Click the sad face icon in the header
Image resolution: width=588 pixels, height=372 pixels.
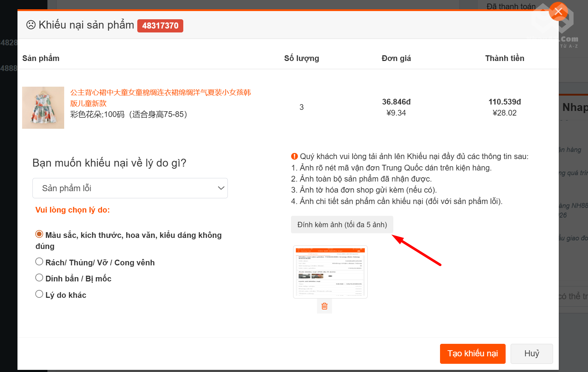[x=31, y=25]
